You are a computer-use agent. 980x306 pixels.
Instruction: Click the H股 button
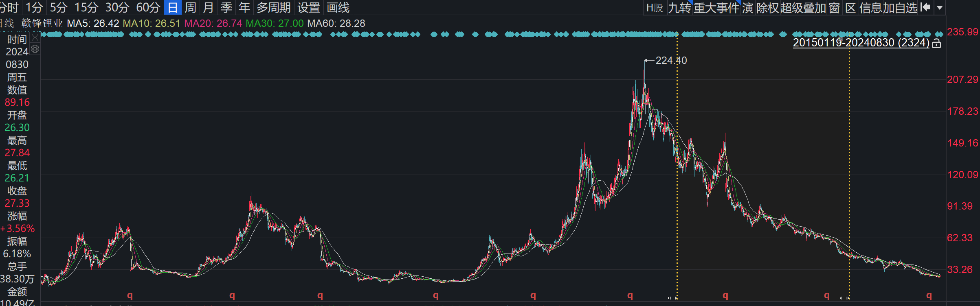(x=655, y=7)
